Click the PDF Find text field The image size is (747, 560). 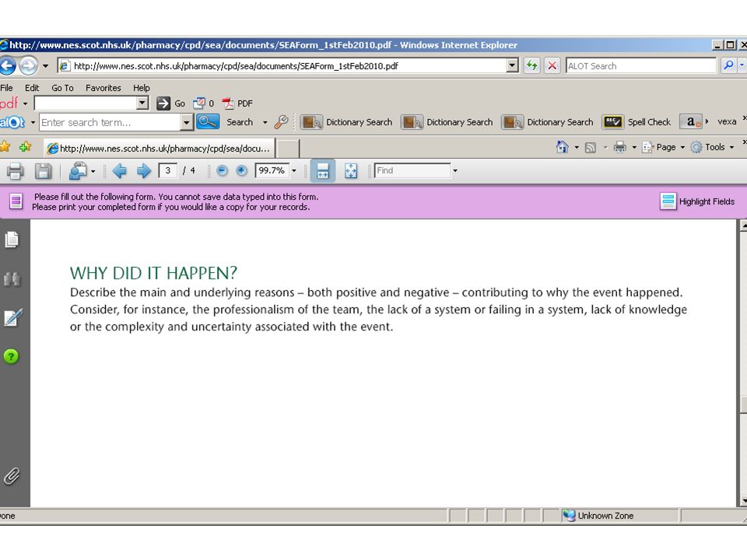coord(412,170)
